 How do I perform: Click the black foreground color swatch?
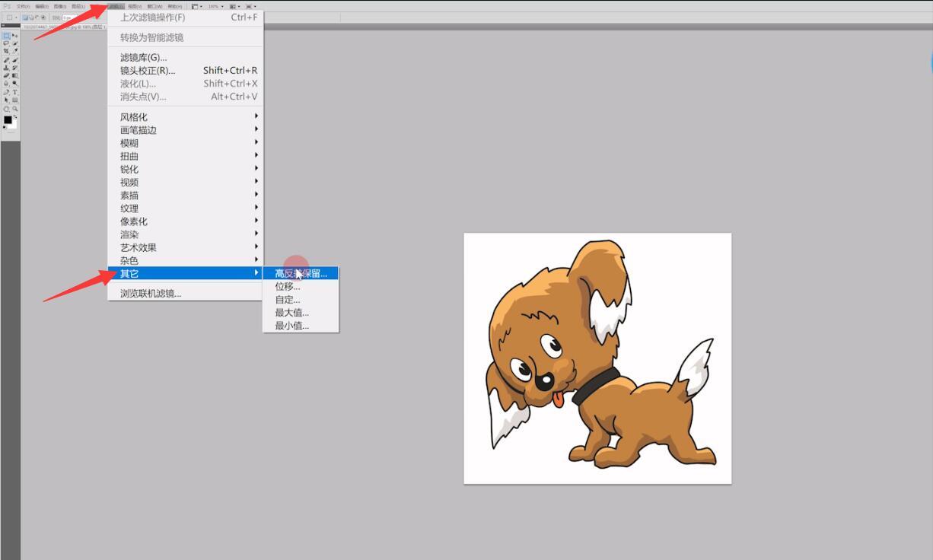[x=8, y=120]
